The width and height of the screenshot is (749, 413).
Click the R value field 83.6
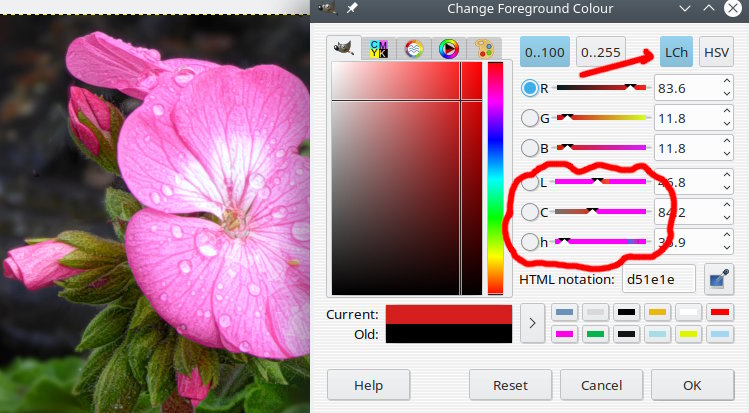pos(687,88)
